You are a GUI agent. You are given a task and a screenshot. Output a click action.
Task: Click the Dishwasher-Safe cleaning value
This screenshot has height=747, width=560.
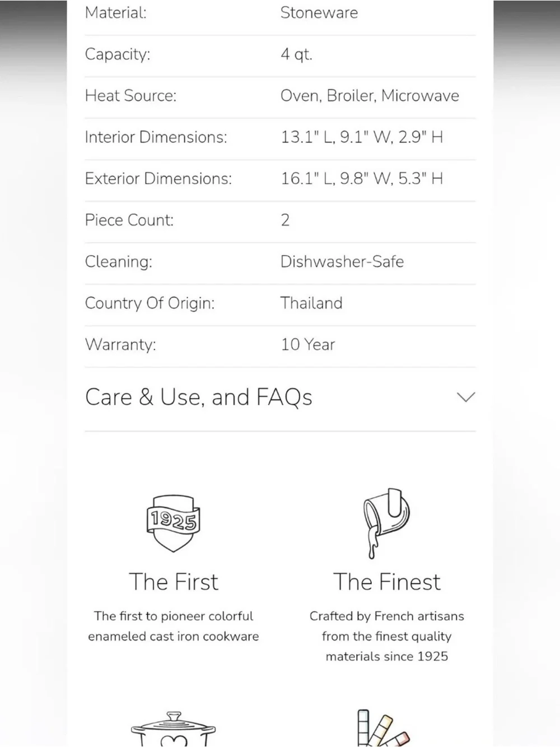pos(342,262)
